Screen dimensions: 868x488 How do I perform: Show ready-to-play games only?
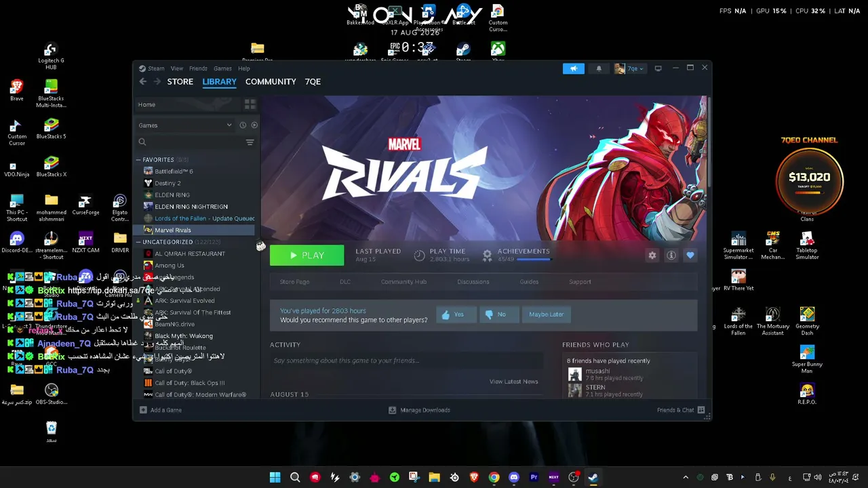(254, 125)
